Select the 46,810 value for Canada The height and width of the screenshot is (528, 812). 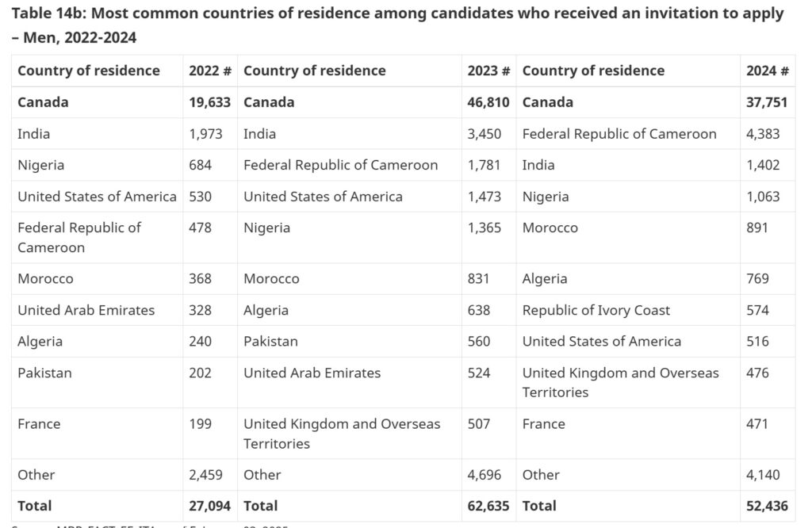(x=488, y=102)
